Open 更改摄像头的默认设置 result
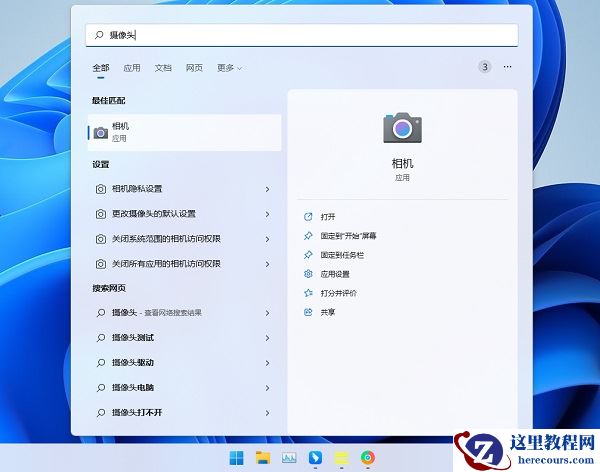Viewport: 600px width, 472px height. point(184,214)
